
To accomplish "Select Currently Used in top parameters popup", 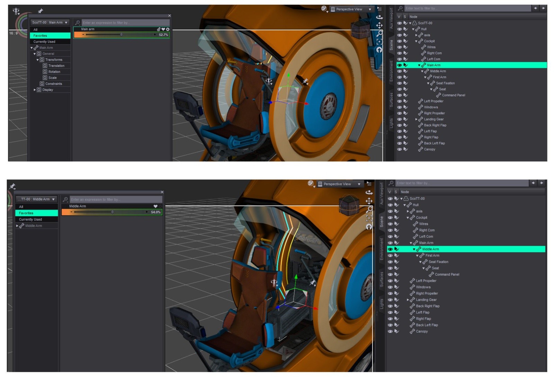I will click(x=50, y=42).
